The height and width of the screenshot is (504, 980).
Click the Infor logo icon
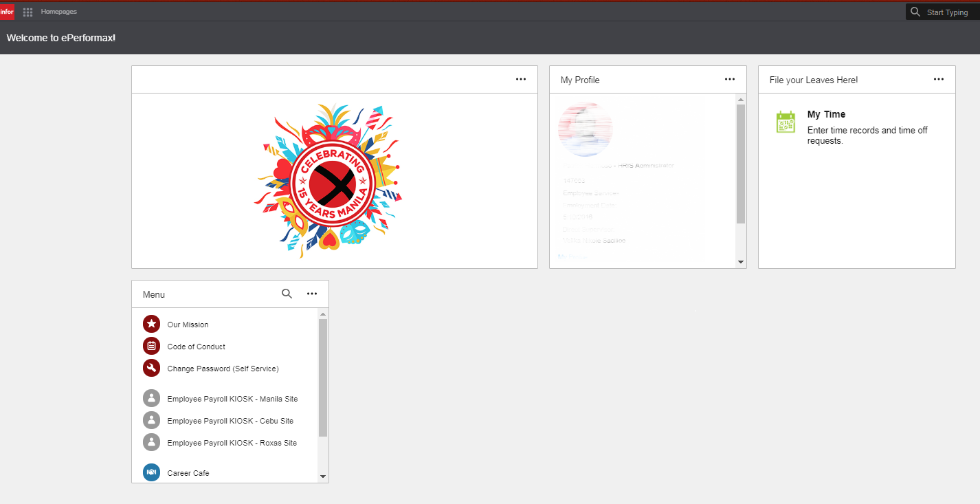[x=7, y=12]
